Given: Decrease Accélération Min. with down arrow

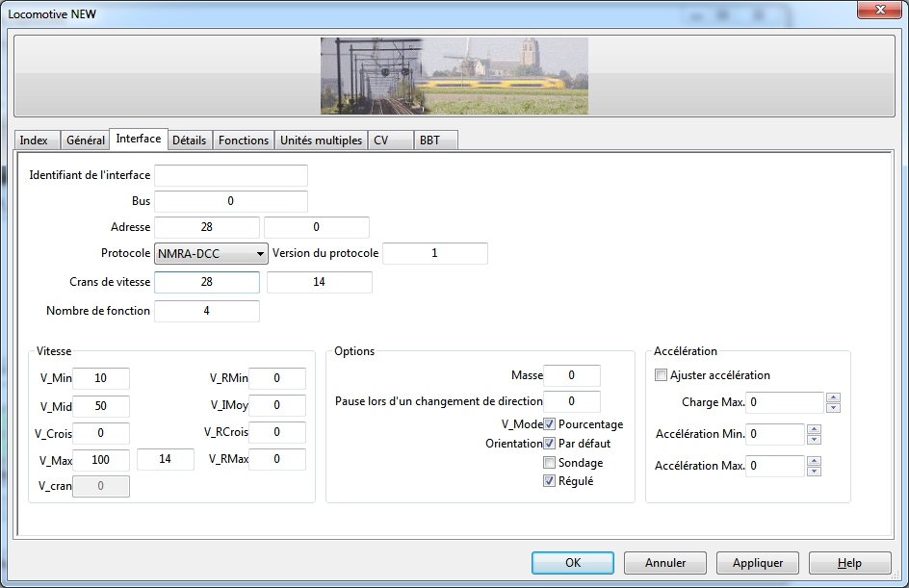Looking at the screenshot, I should pyautogui.click(x=814, y=440).
